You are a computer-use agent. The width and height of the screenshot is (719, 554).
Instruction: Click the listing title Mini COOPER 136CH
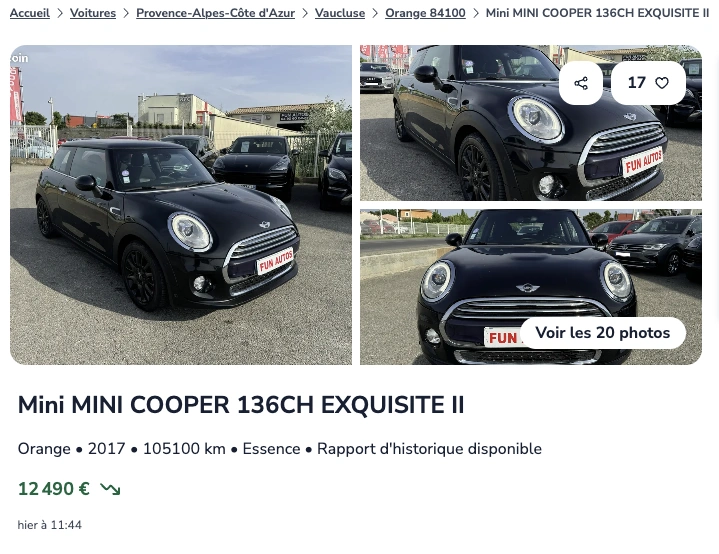(241, 405)
